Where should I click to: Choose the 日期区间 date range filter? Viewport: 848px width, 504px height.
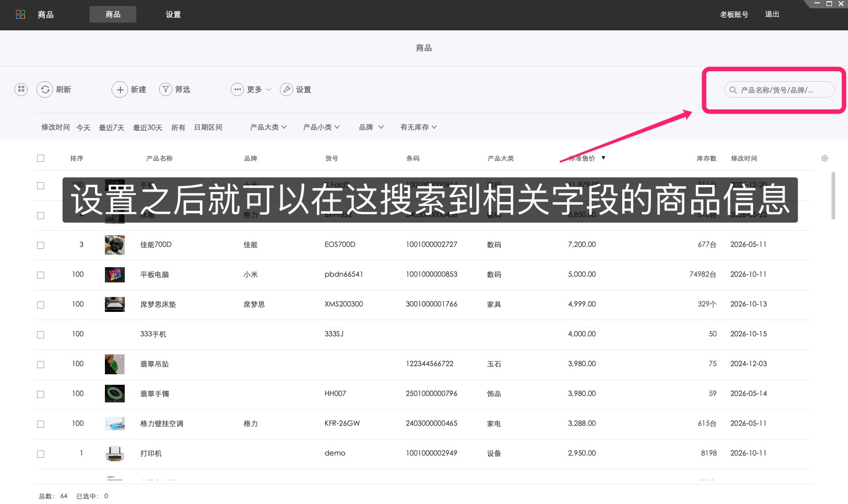208,128
